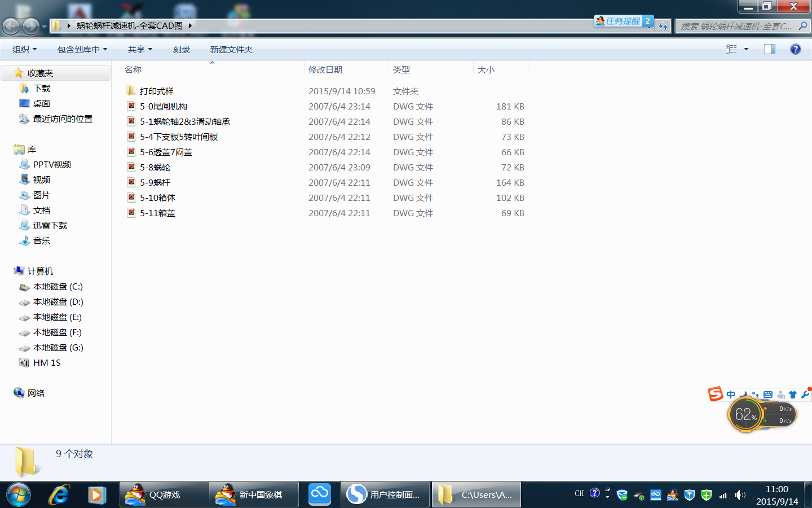
Task: Open 桌面 in the navigation pane
Action: click(x=42, y=104)
